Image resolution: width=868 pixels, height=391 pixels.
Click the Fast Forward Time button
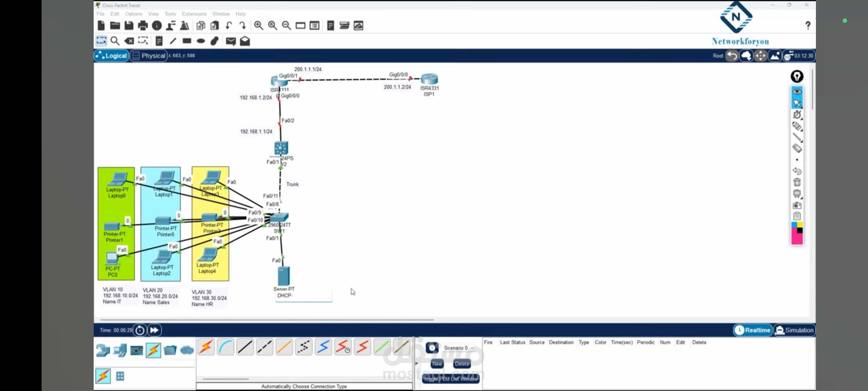coord(154,330)
